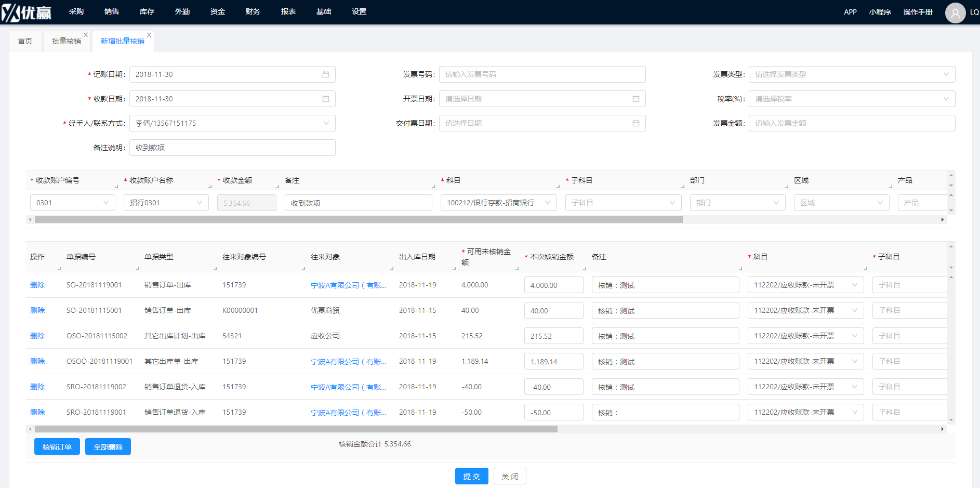This screenshot has width=980, height=488.
Task: Click horizontal scrollbar of the orders table
Action: coord(296,429)
